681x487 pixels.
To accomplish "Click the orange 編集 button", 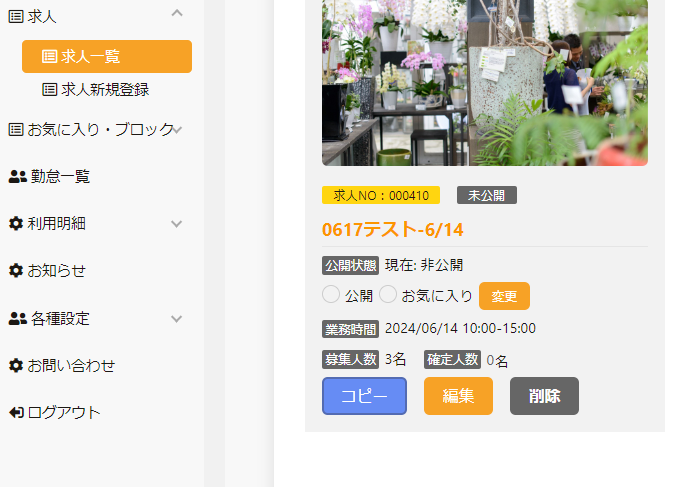I will tap(458, 396).
